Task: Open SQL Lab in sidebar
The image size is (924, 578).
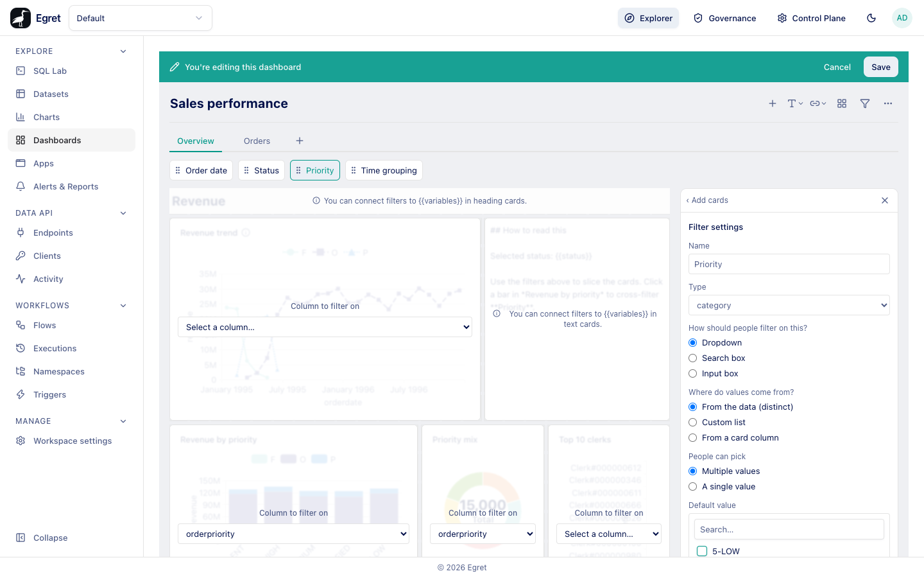Action: coord(71,71)
